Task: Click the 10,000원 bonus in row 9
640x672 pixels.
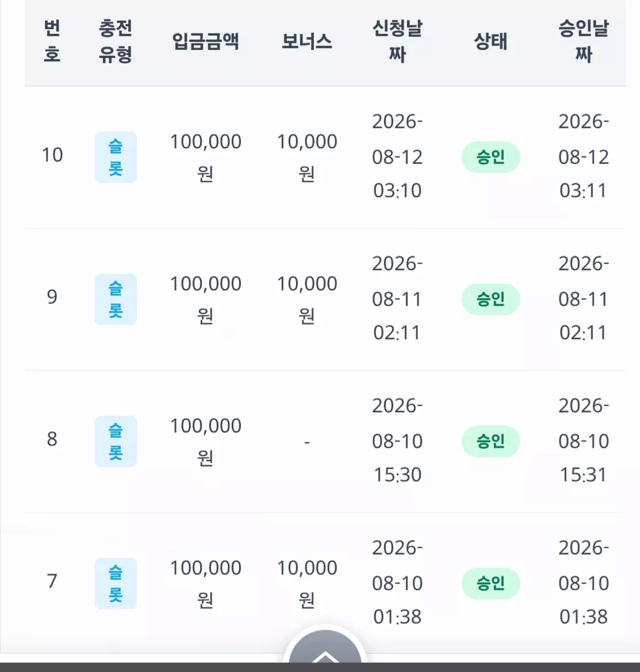Action: coord(307,299)
